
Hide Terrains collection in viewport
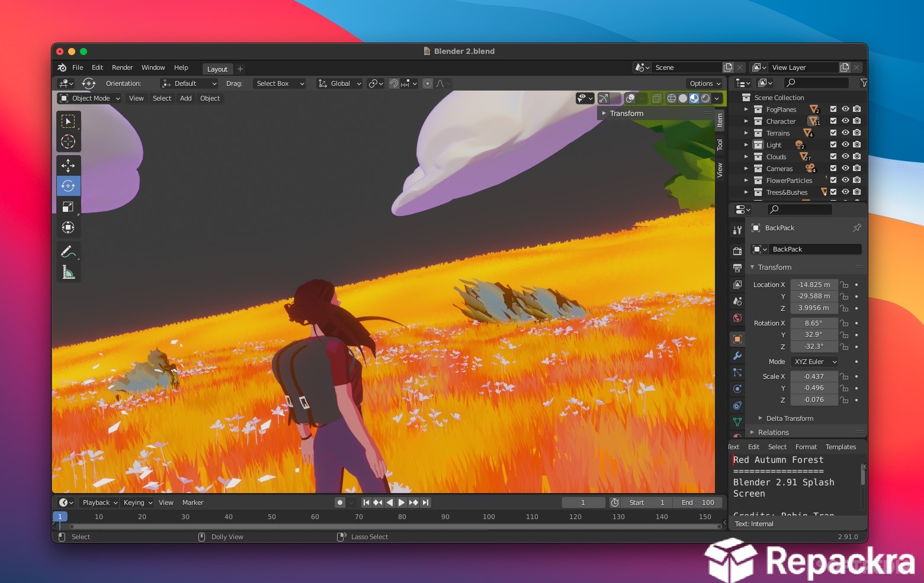click(845, 133)
